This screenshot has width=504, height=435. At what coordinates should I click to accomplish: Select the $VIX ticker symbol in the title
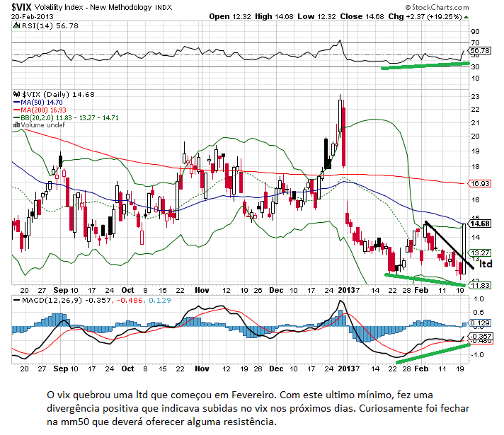tap(21, 7)
